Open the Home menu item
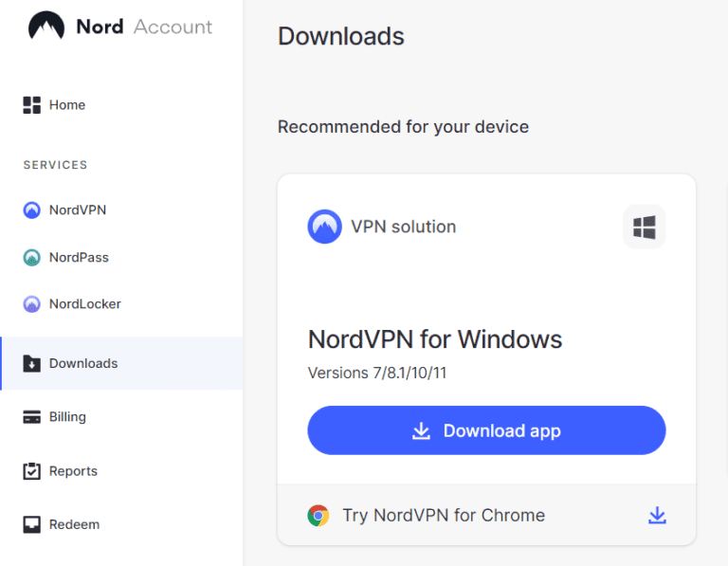728x566 pixels. (x=67, y=105)
